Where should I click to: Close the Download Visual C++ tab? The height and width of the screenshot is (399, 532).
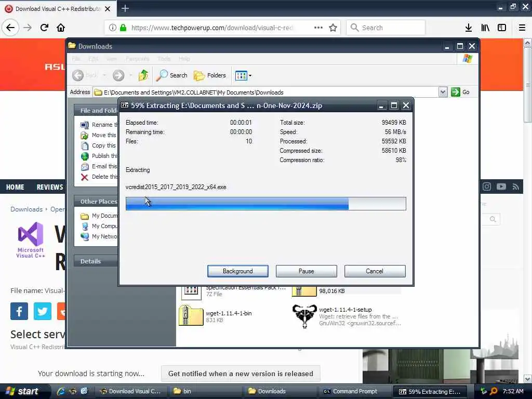click(108, 8)
